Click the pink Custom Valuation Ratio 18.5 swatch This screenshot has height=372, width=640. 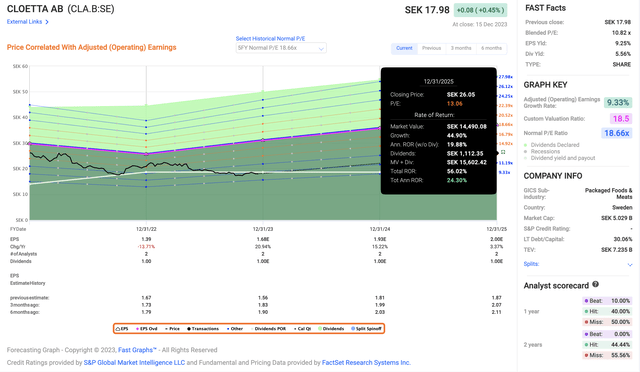point(621,119)
